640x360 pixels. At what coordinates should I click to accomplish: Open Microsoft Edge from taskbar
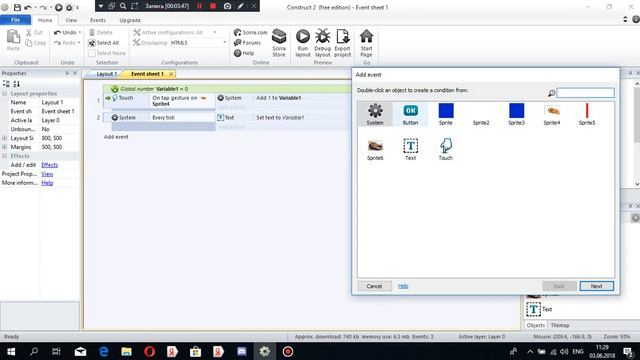pyautogui.click(x=104, y=351)
